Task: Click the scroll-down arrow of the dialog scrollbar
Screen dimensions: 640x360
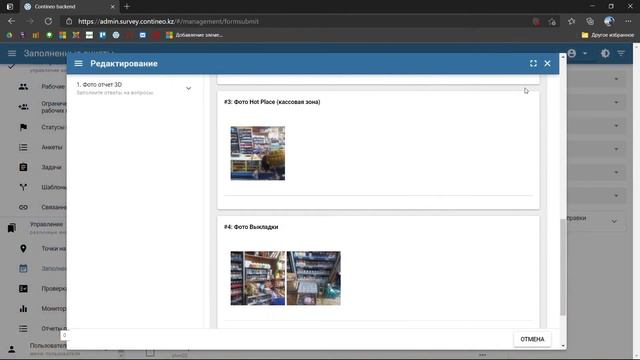Action: point(563,346)
